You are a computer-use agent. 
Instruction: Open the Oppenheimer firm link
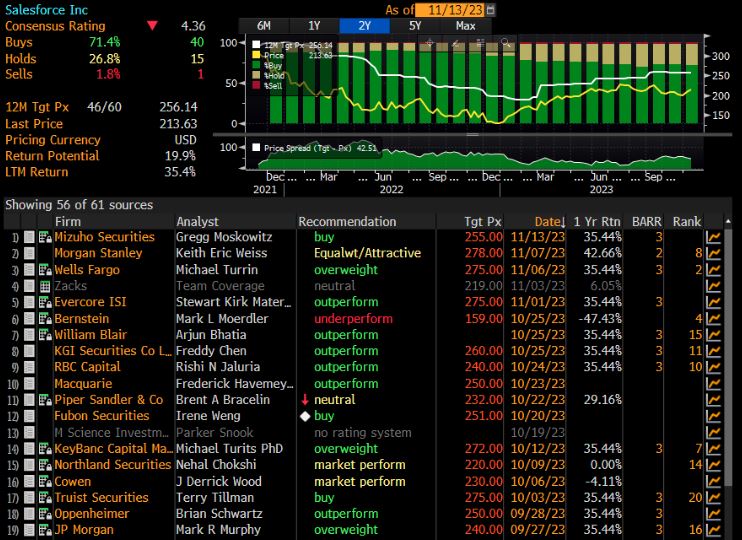point(92,513)
